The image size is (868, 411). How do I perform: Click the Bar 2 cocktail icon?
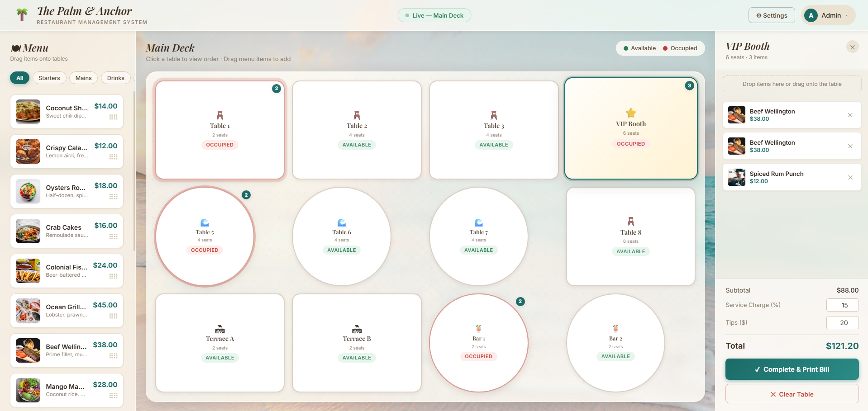615,328
